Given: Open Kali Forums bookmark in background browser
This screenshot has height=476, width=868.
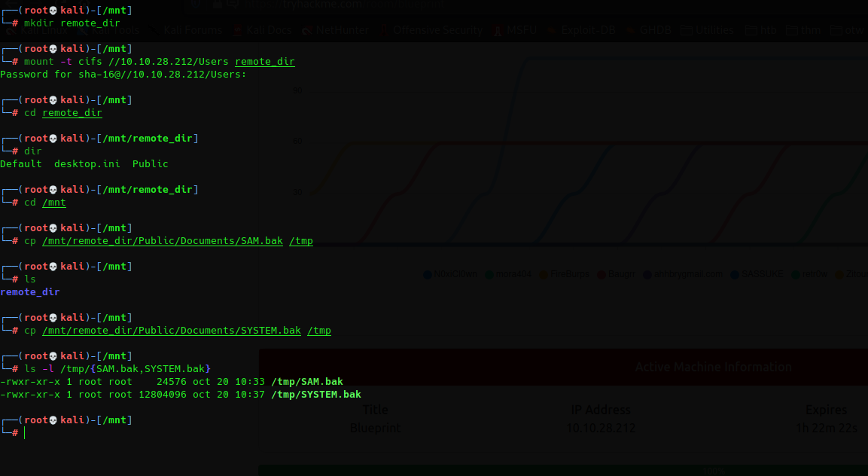Looking at the screenshot, I should click(193, 30).
